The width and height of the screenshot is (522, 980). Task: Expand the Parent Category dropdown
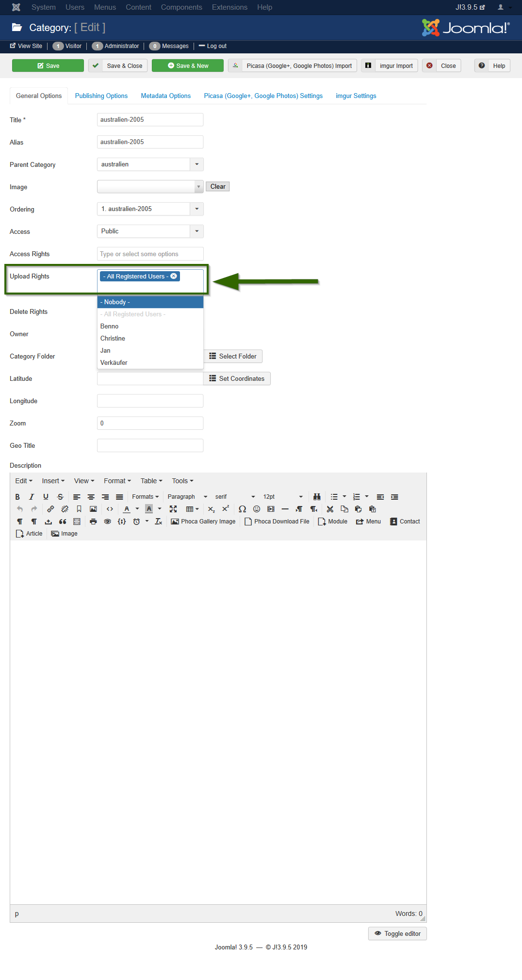pos(196,164)
